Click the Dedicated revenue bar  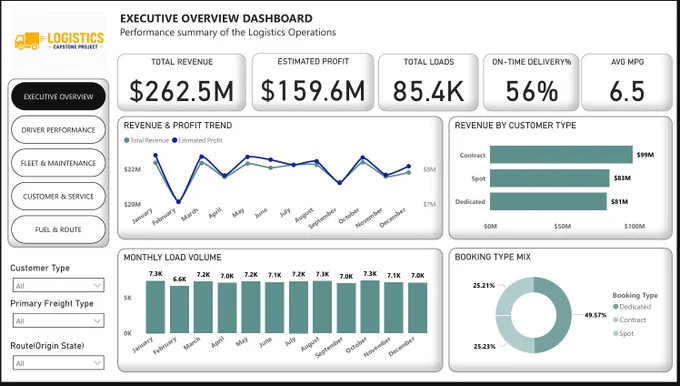[548, 202]
